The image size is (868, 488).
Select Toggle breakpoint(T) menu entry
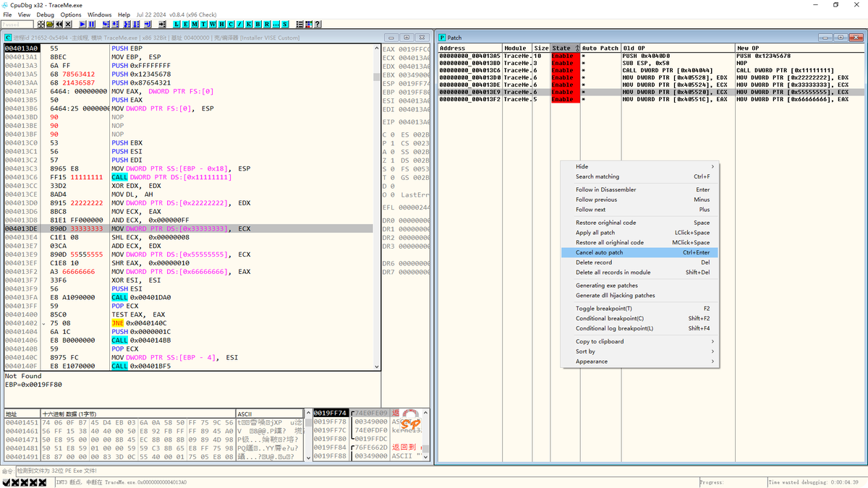pyautogui.click(x=639, y=309)
